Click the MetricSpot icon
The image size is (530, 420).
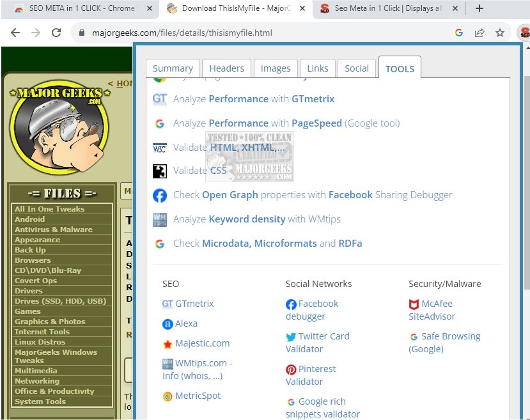[168, 396]
